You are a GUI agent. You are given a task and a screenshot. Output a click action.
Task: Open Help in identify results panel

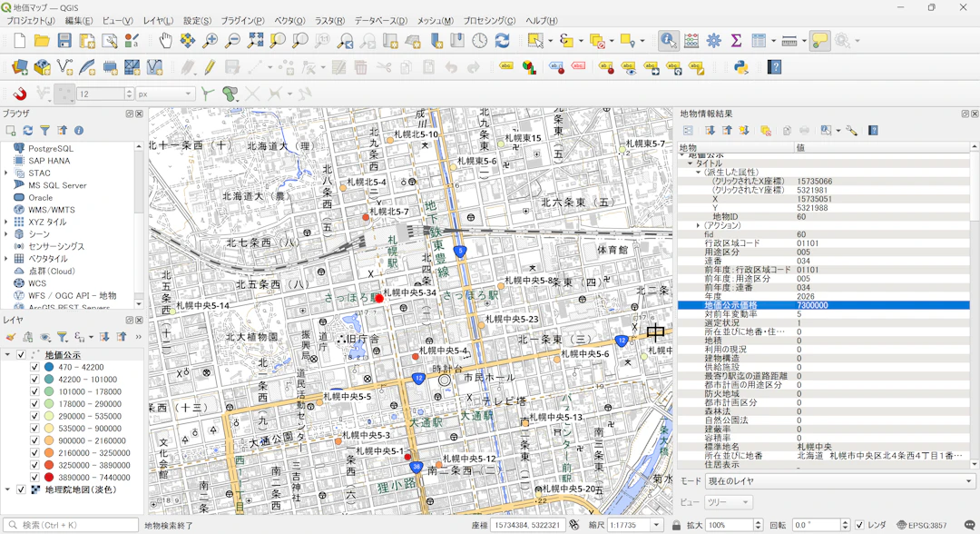[873, 130]
